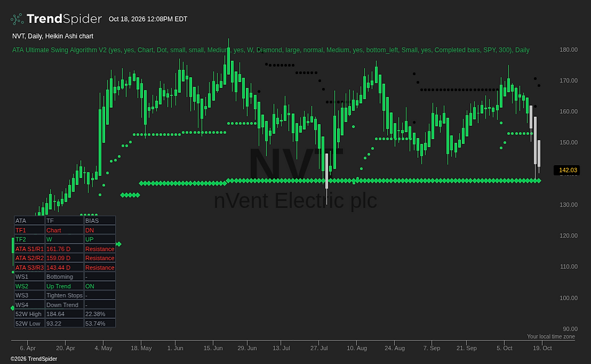This screenshot has width=591, height=364.
Task: Select the NVT, Daily, Heikin Ashi chart title
Action: tap(53, 36)
